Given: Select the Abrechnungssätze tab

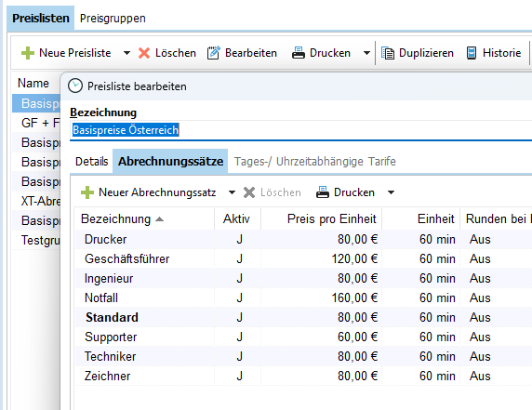Looking at the screenshot, I should tap(170, 162).
